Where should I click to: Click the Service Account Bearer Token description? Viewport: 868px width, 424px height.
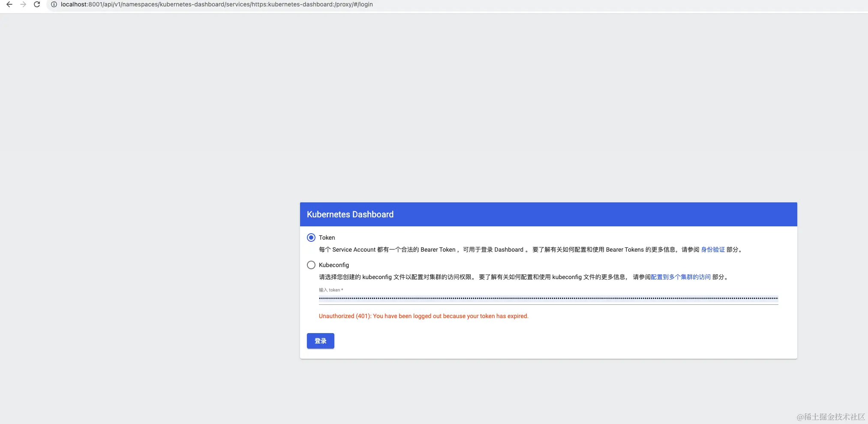[530, 250]
